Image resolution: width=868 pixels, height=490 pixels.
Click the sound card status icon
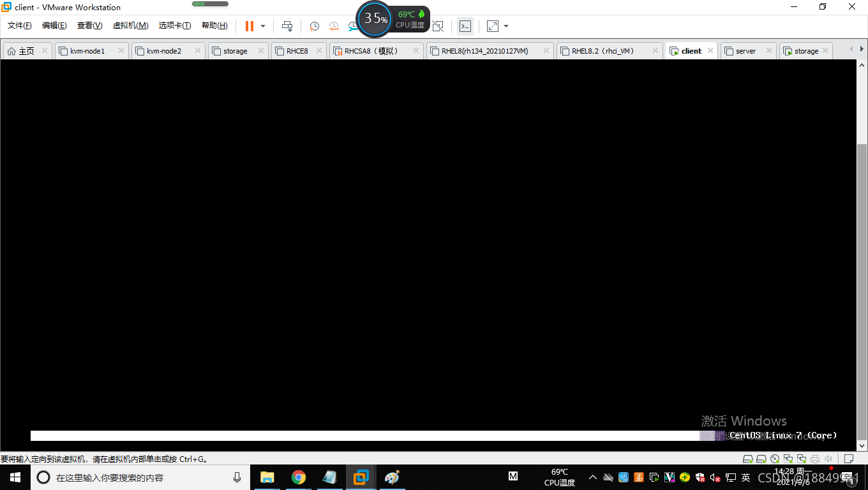coord(828,459)
